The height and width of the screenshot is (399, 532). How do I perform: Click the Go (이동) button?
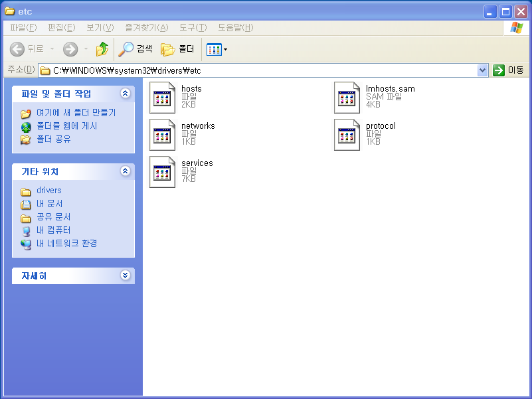tap(509, 70)
